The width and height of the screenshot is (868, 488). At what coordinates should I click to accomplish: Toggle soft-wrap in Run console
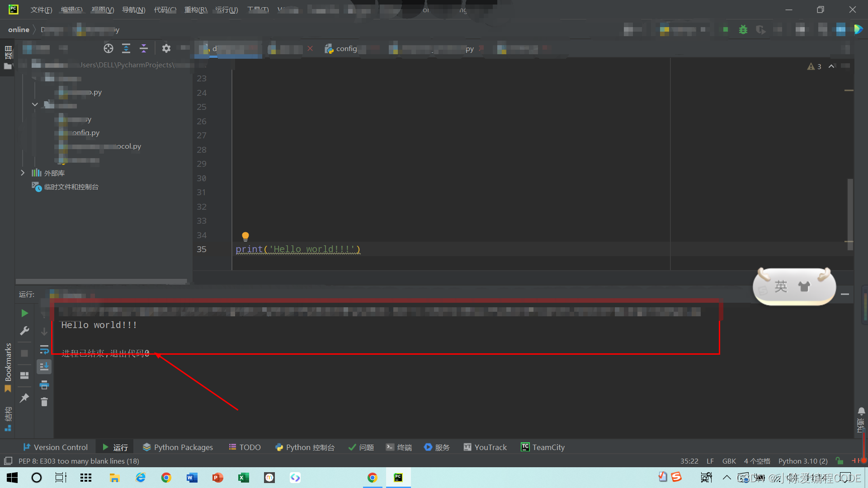click(44, 349)
